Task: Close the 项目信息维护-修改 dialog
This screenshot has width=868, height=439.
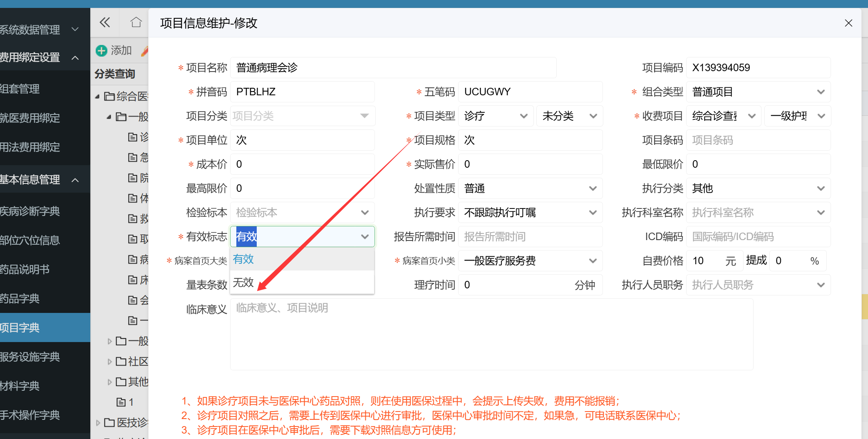Action: coord(848,23)
